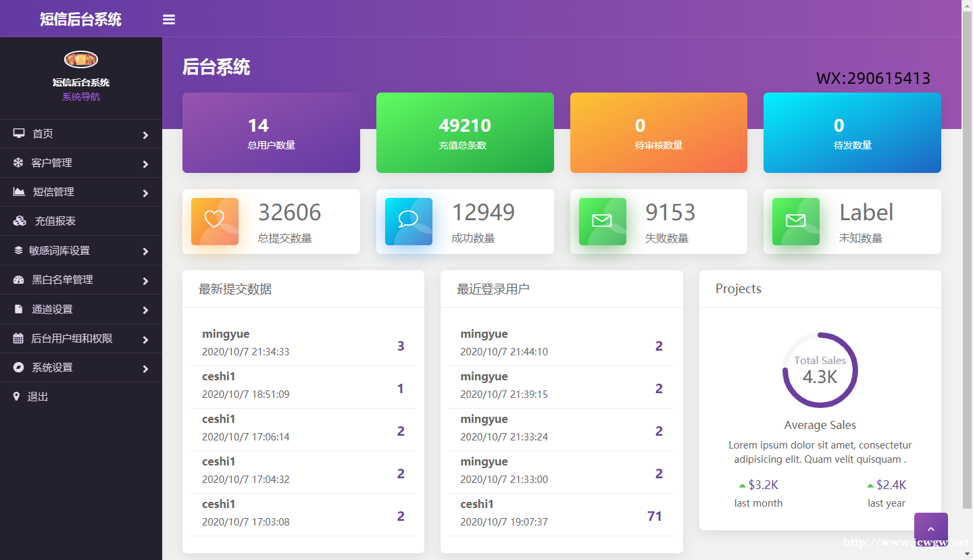Click the Total Sales progress ring
The height and width of the screenshot is (560, 973).
pyautogui.click(x=820, y=370)
